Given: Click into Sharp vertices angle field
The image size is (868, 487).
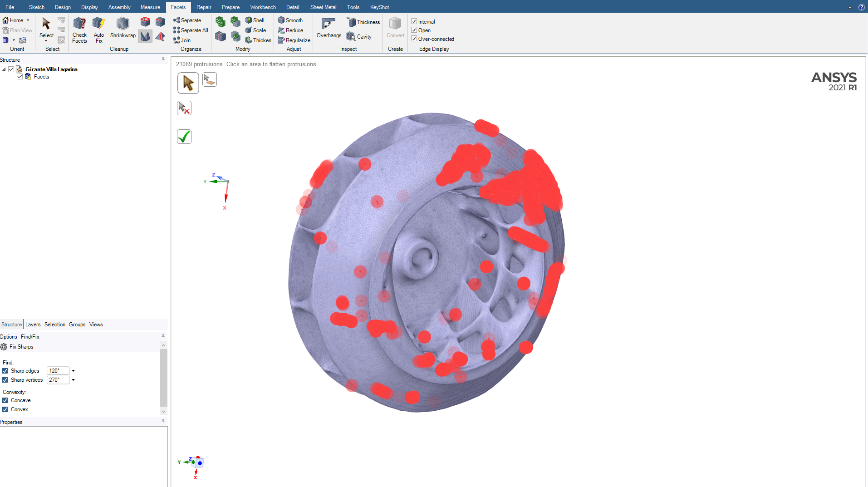Looking at the screenshot, I should click(58, 380).
